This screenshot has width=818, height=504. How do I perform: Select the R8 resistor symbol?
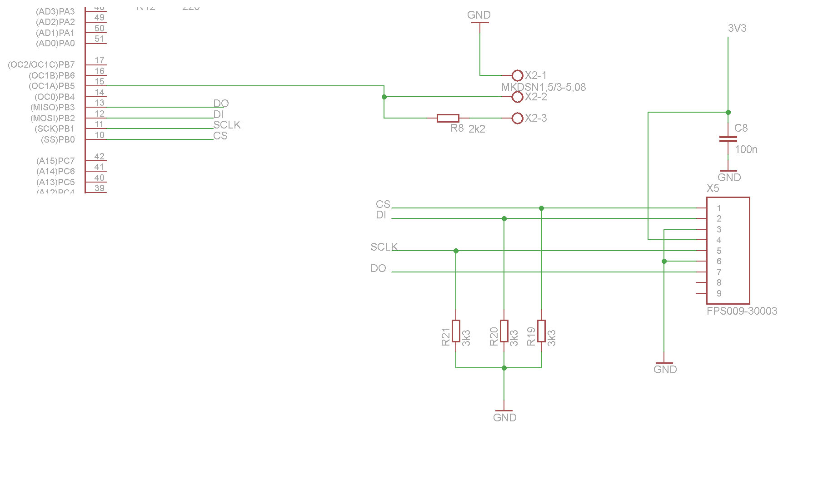(448, 118)
